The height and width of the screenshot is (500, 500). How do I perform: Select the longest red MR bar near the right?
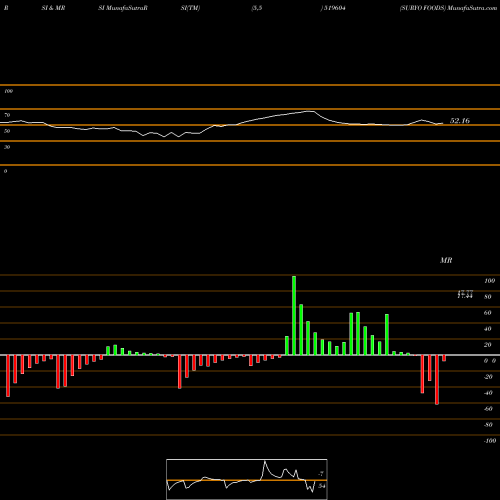pyautogui.click(x=437, y=380)
